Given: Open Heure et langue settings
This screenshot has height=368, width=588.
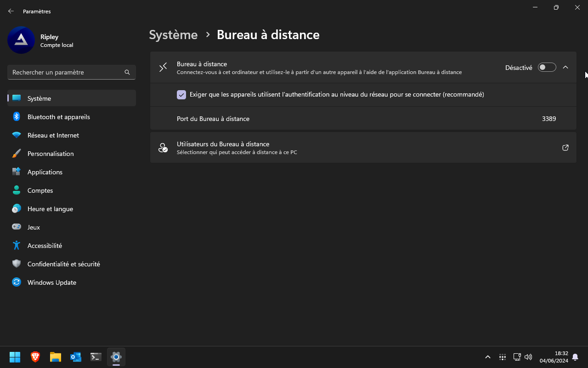Looking at the screenshot, I should 72,209.
